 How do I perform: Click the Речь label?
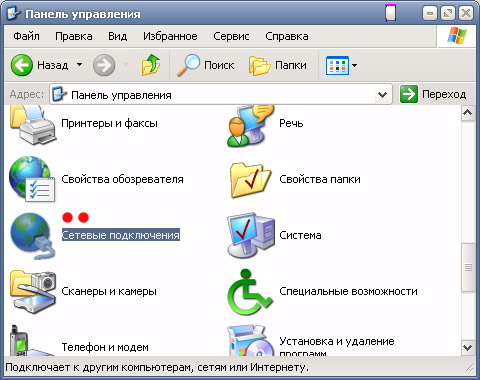click(291, 123)
